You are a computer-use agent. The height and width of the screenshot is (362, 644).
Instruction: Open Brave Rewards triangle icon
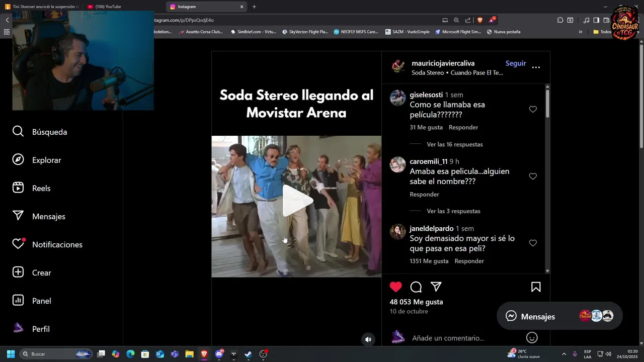click(x=492, y=20)
